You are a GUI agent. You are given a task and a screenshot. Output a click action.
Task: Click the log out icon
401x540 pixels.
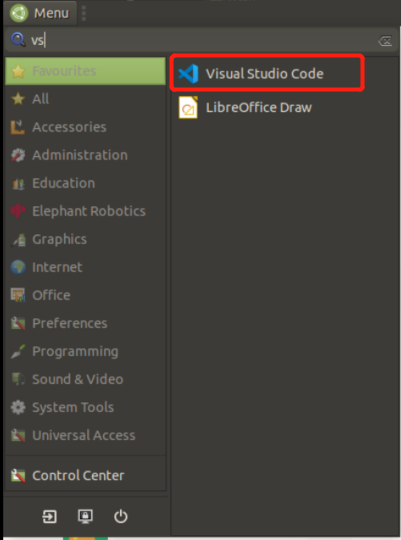[x=49, y=516]
